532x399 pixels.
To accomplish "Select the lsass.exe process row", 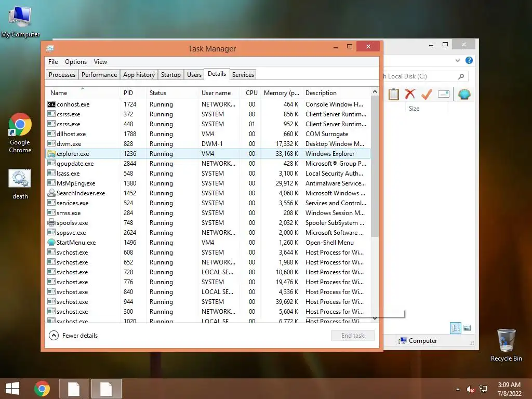I will (208, 174).
